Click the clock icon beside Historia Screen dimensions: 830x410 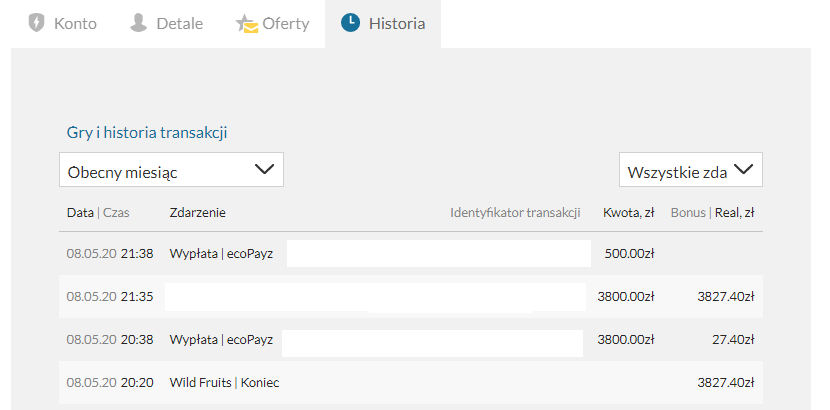(350, 23)
